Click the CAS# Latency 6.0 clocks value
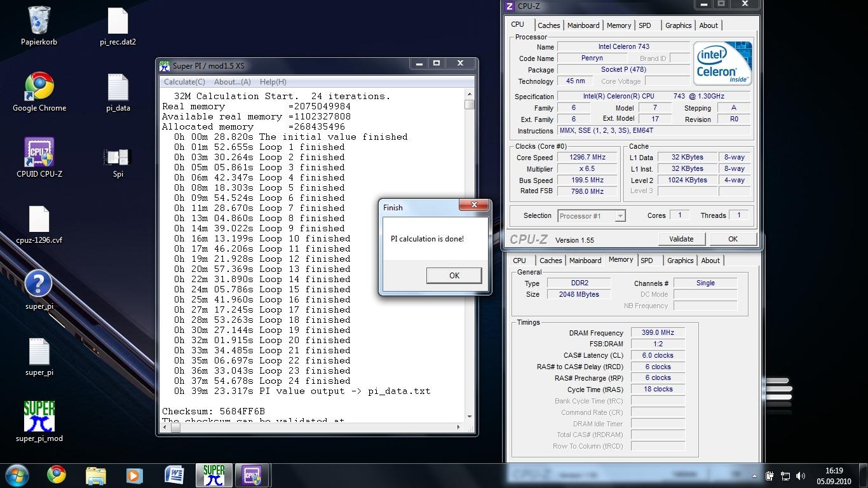The width and height of the screenshot is (868, 488). (x=658, y=355)
